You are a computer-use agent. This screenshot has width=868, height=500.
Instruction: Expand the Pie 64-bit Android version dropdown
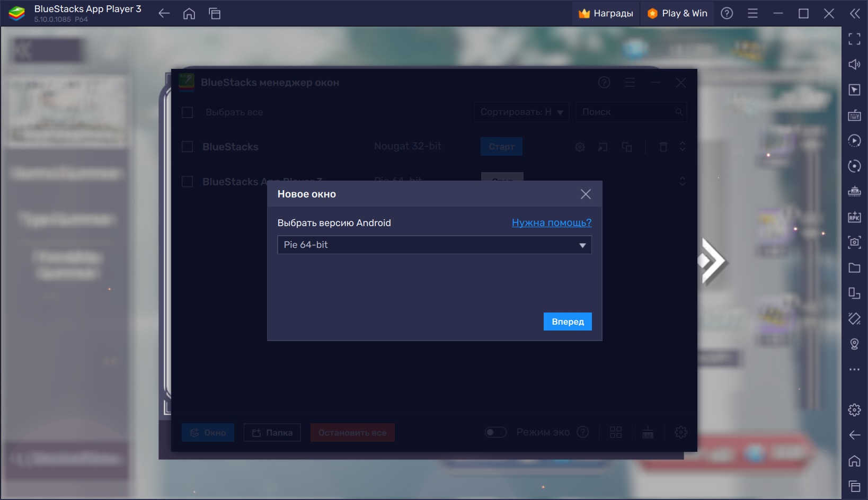point(435,245)
